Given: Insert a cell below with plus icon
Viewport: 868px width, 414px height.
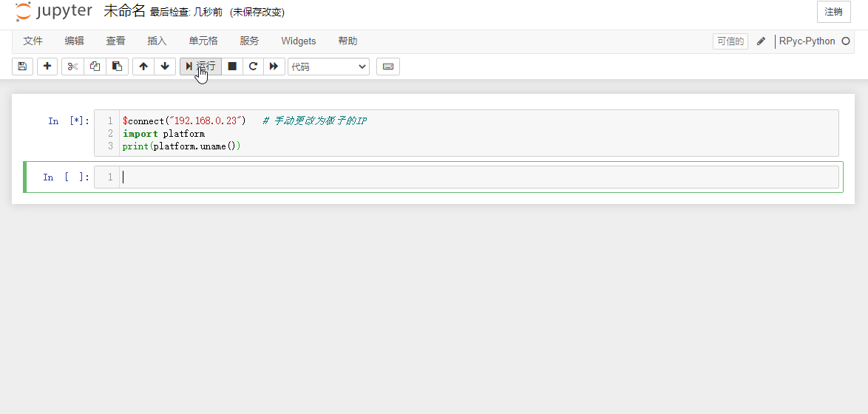Looking at the screenshot, I should pos(47,67).
